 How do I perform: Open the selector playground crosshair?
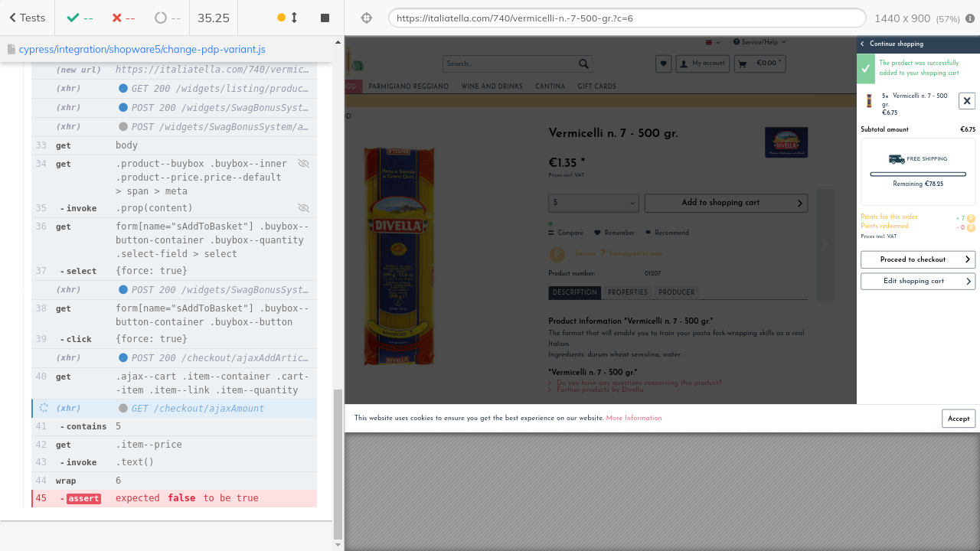366,18
